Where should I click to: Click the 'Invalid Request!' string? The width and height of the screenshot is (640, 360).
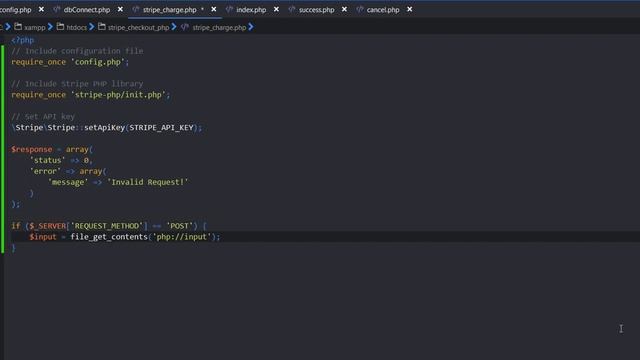[148, 182]
